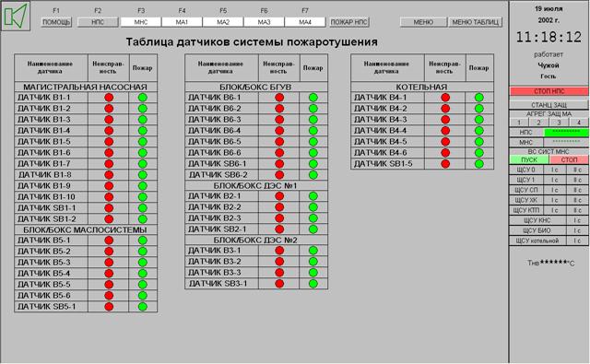Screen dimensions: 590x364
Task: Click I c next to ЩСУ КНС
Action: coord(577,220)
